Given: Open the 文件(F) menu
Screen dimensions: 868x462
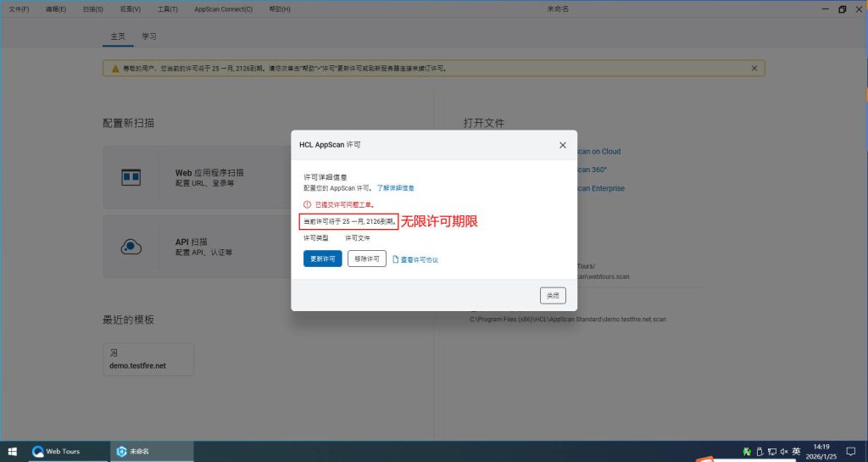Looking at the screenshot, I should coord(19,9).
